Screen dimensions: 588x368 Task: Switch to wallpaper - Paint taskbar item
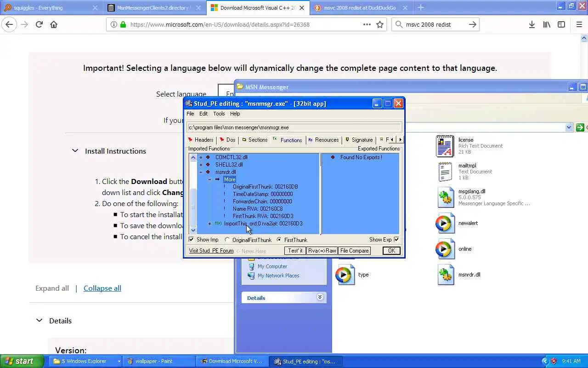tap(158, 361)
